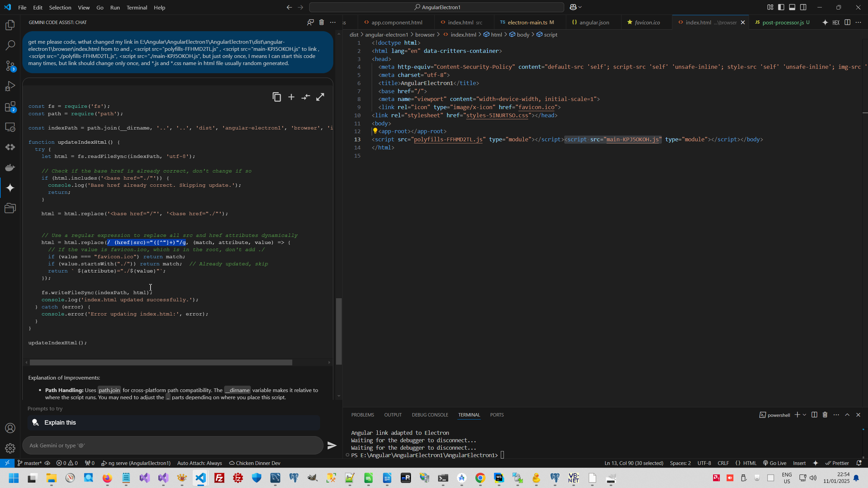Open the Docker view in activity bar

point(10,167)
